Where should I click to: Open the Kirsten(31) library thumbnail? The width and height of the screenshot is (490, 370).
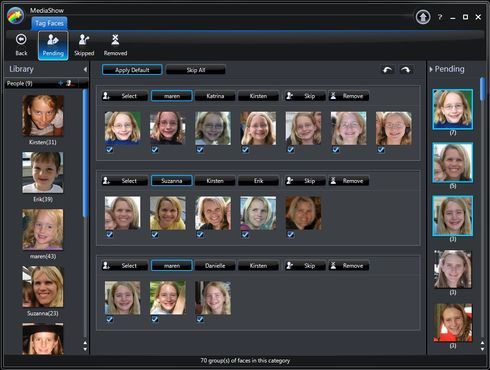43,115
